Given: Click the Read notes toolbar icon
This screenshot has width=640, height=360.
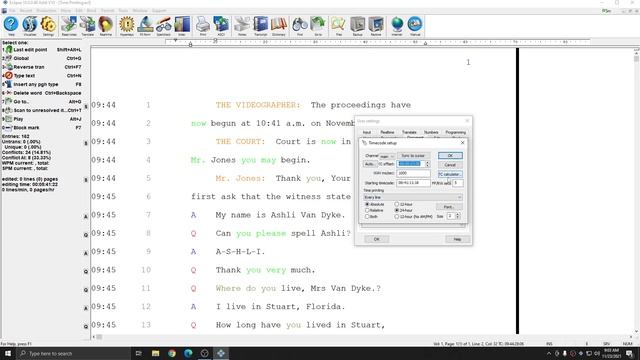Looking at the screenshot, I should (x=69, y=25).
